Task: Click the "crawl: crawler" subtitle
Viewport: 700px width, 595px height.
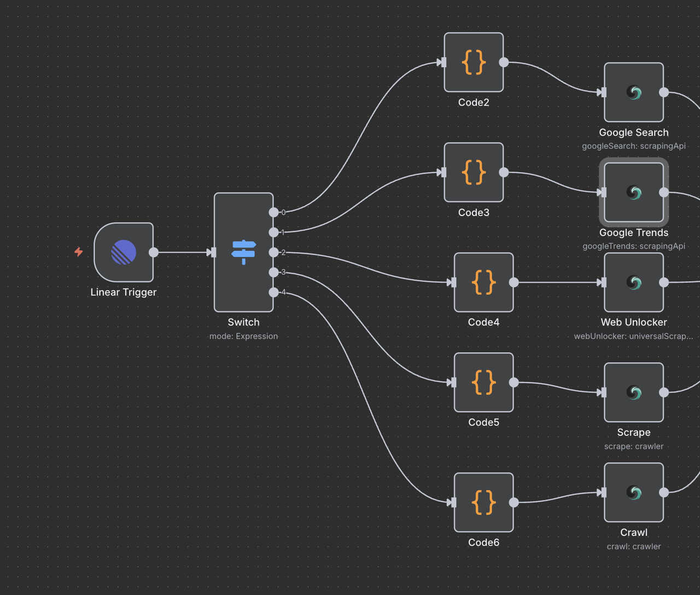Action: 634,546
